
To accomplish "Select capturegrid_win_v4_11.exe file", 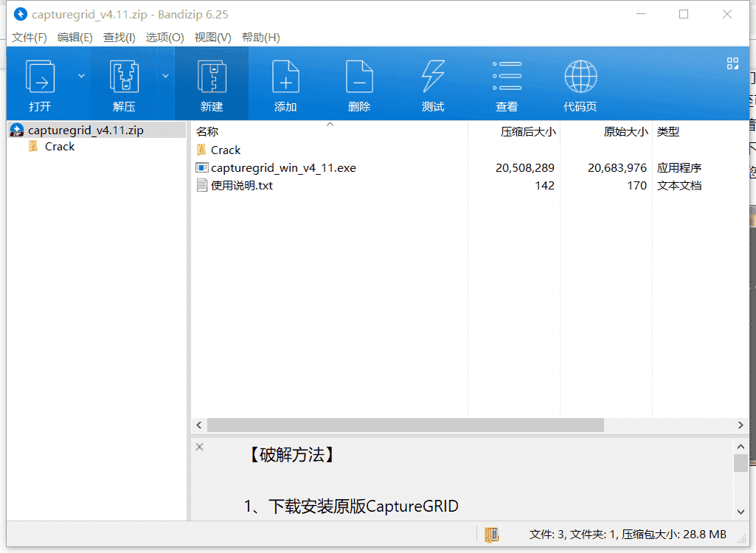I will click(x=283, y=168).
